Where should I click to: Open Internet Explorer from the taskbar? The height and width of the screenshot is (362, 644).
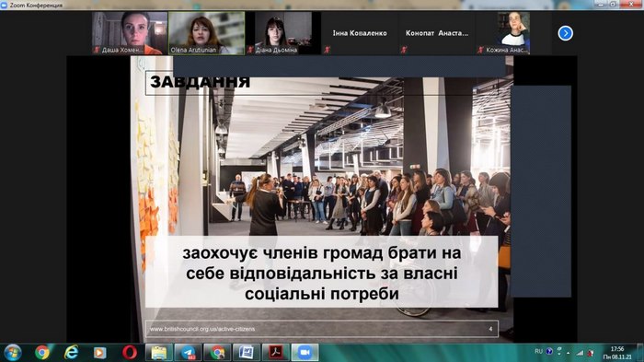71,353
